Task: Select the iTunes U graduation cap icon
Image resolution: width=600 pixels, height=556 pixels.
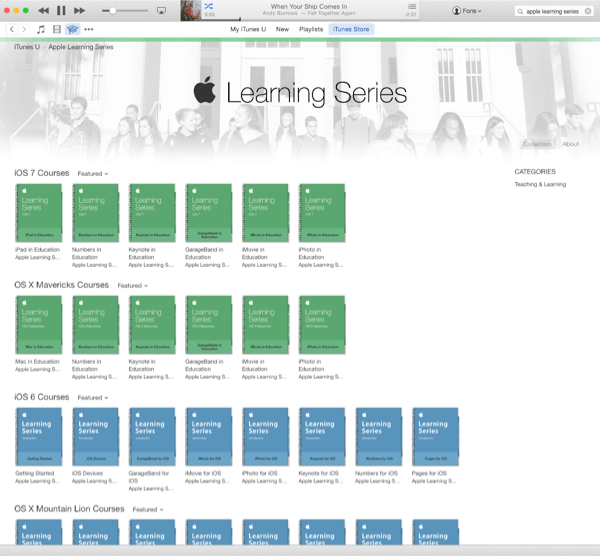Action: [x=72, y=29]
